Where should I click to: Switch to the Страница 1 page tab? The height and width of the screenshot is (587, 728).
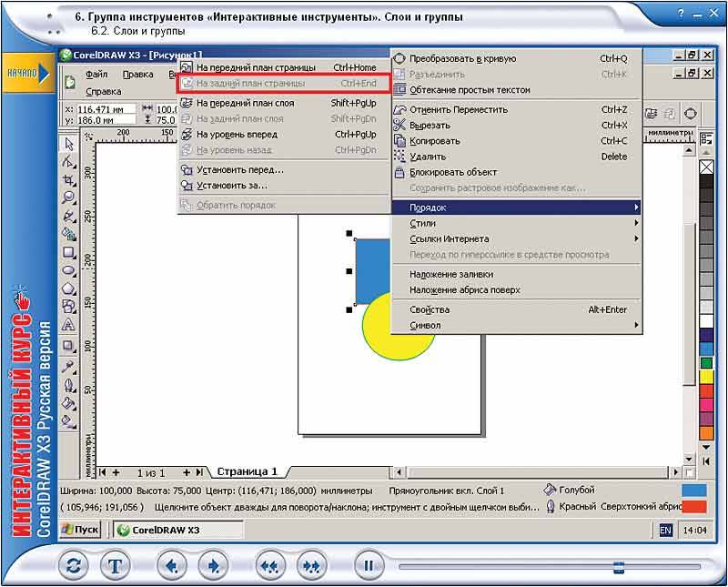point(248,471)
